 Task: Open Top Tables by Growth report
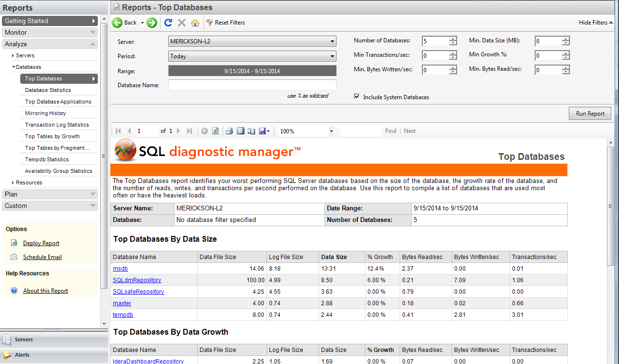tap(53, 136)
